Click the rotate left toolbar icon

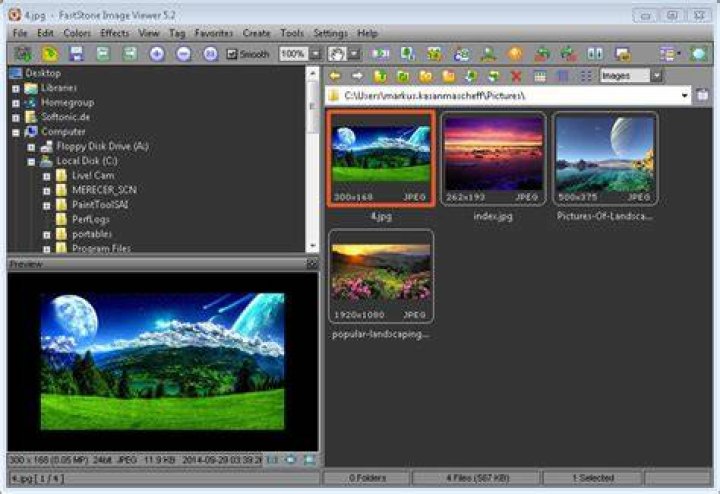[x=542, y=54]
